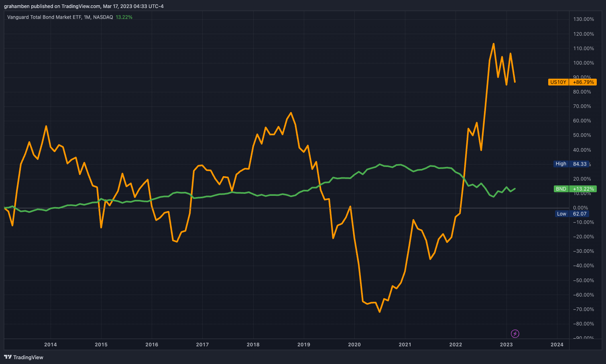
Task: Click the 2019 label on time axis
Action: point(304,345)
